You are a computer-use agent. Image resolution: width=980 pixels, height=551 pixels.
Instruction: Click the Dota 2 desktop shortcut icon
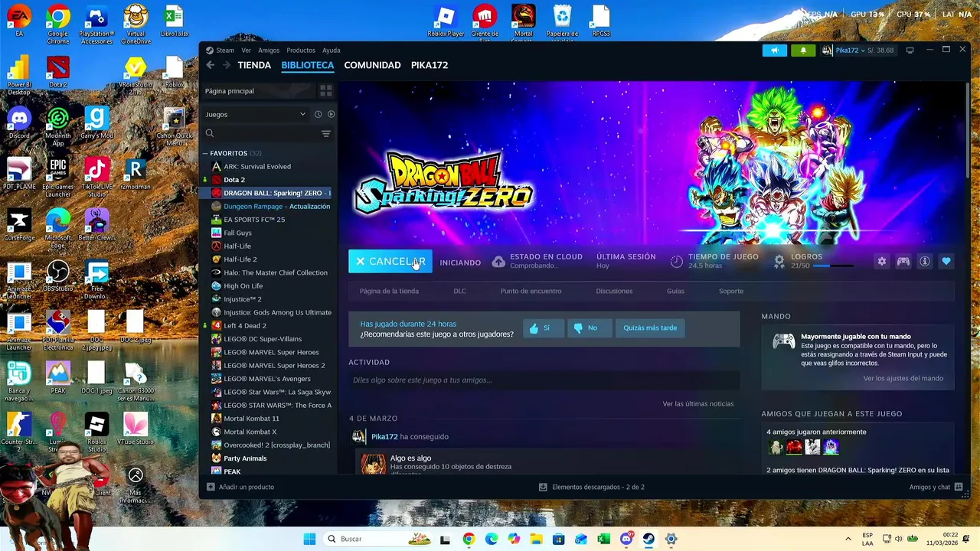coord(57,73)
